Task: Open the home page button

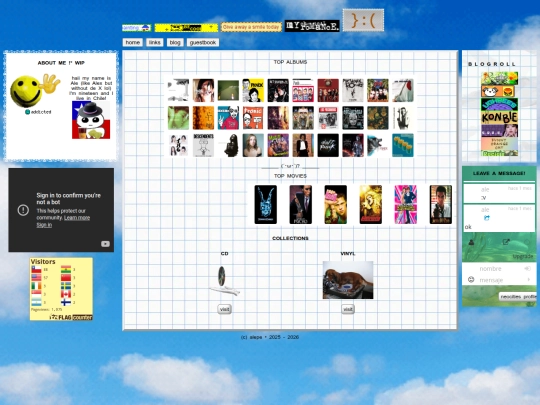Action: (133, 42)
